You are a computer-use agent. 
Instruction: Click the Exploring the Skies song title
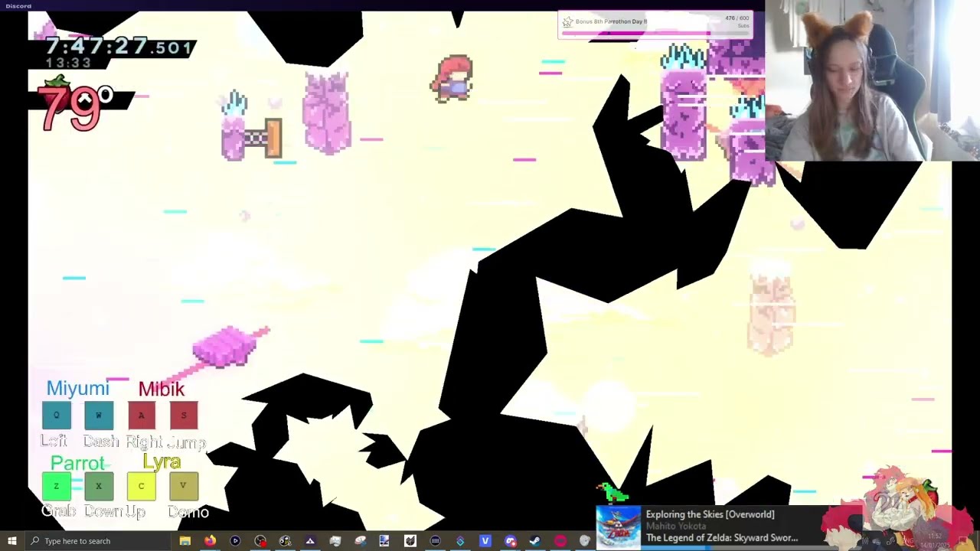tap(710, 514)
